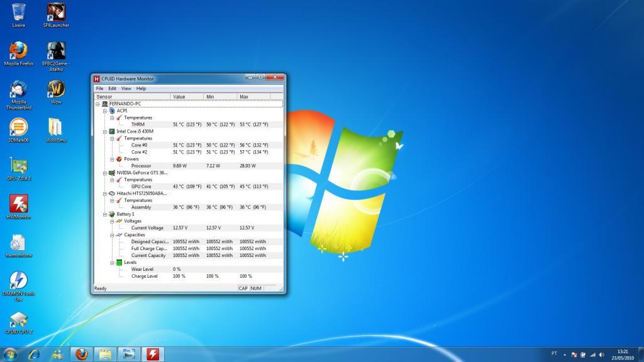This screenshot has width=644, height=362.
Task: Collapse the Battery 1 node
Action: pos(105,214)
